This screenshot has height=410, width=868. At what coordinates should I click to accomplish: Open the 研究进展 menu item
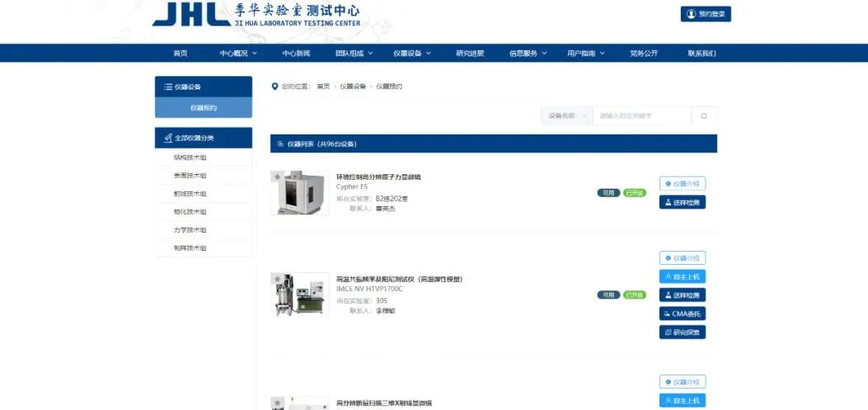tap(470, 54)
